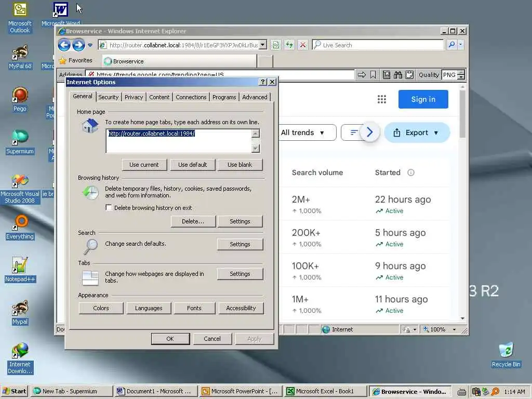The image size is (532, 399).
Task: Click the Delete... button
Action: click(x=193, y=221)
